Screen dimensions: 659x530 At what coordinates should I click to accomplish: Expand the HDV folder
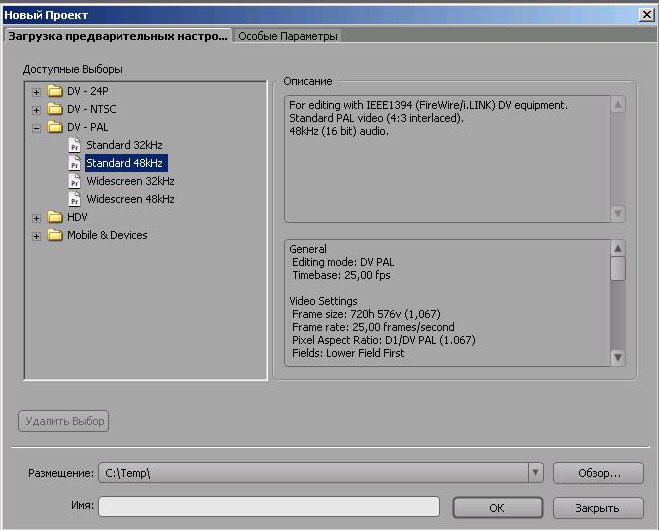(x=37, y=218)
